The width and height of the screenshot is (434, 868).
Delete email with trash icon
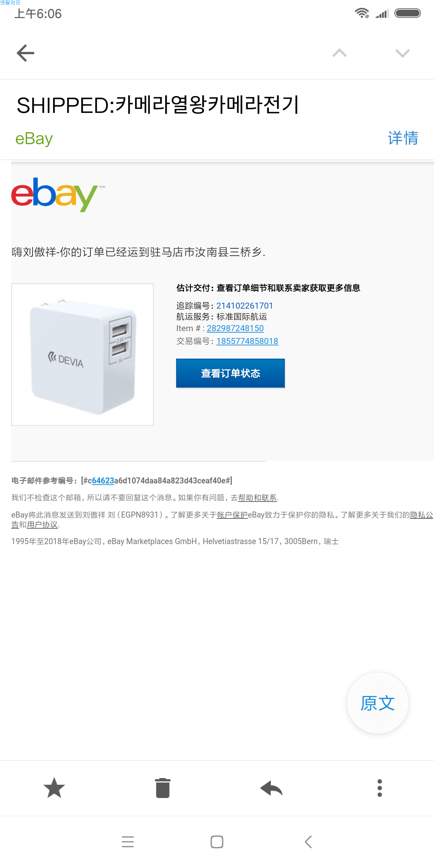coord(163,788)
